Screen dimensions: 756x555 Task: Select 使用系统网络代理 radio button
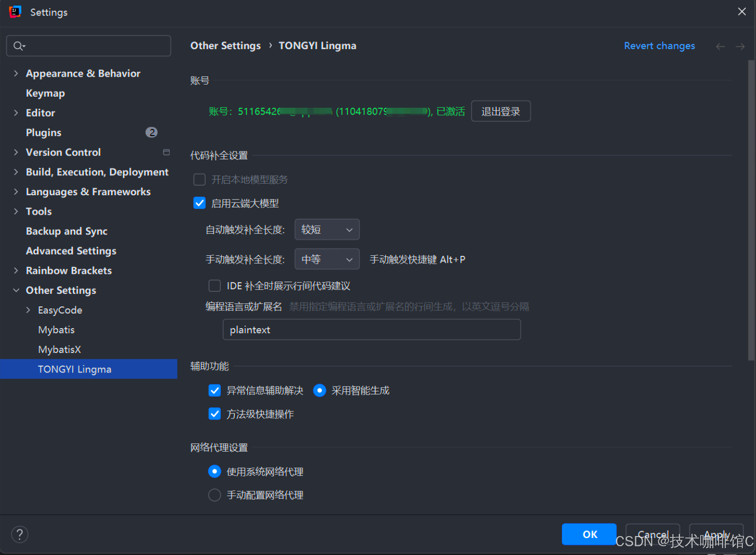coord(214,471)
